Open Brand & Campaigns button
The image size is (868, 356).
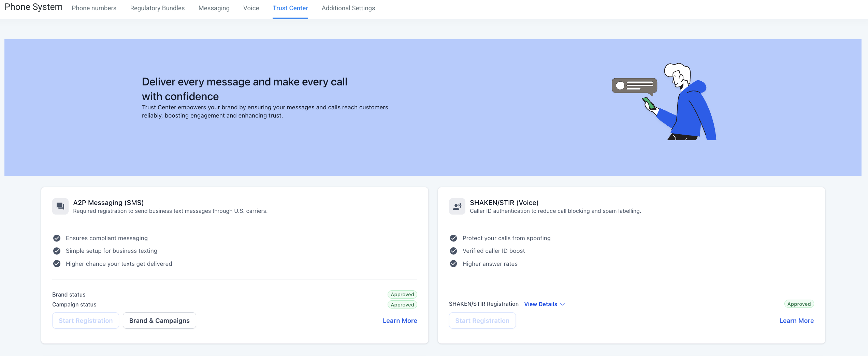coord(159,320)
